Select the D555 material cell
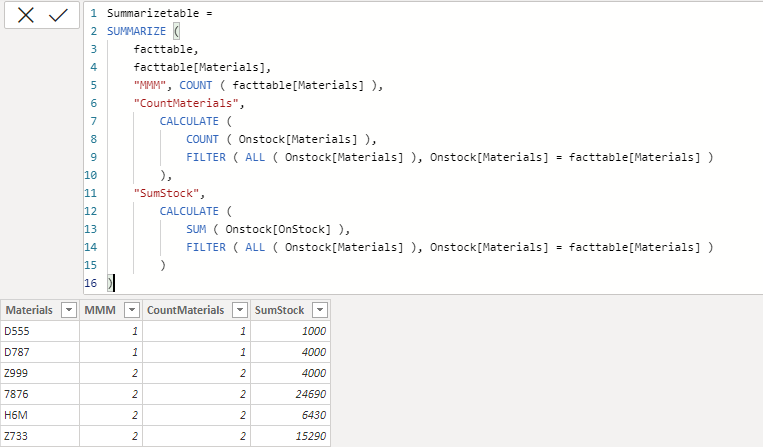The height and width of the screenshot is (447, 763). pyautogui.click(x=40, y=331)
